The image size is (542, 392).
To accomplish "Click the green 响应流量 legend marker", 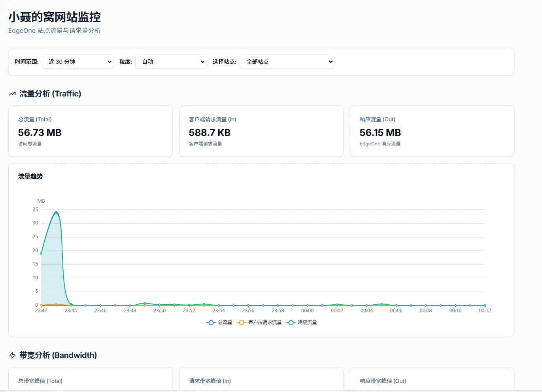I will point(291,322).
